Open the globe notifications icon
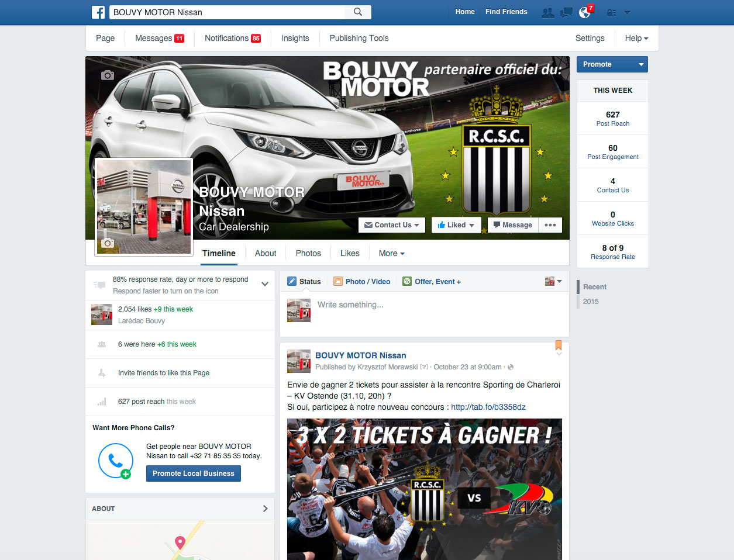The width and height of the screenshot is (734, 560). 584,12
